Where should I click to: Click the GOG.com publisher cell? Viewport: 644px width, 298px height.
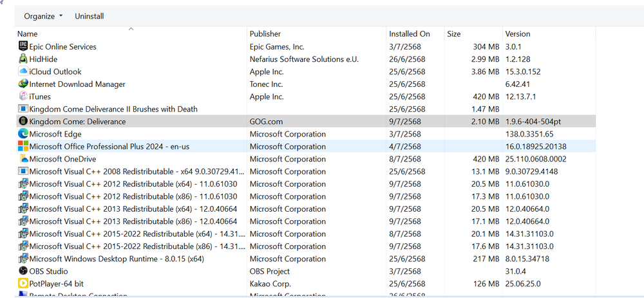pos(266,122)
